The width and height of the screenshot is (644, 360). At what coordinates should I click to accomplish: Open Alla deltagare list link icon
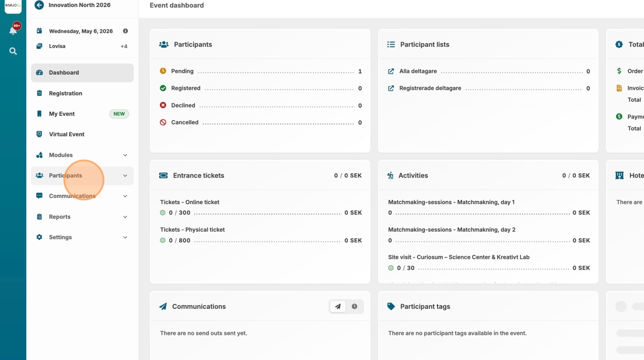tap(391, 71)
